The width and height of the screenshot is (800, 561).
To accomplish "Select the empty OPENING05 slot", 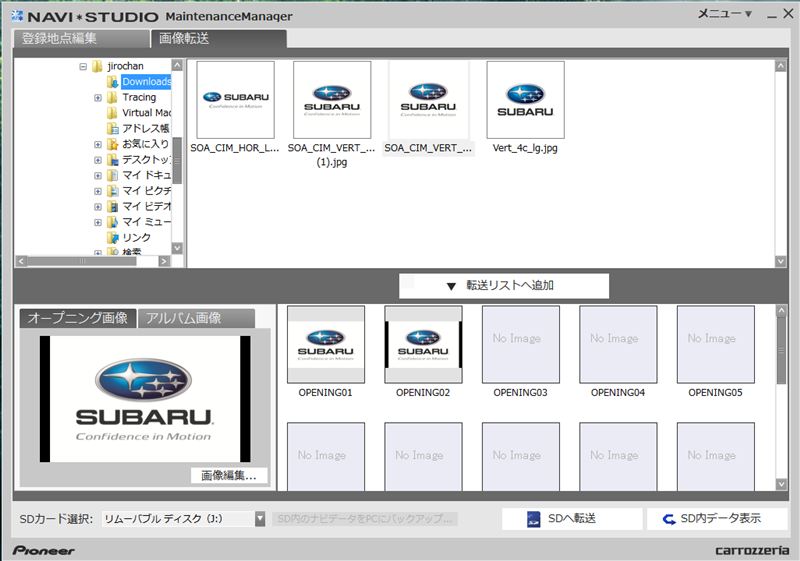I will pos(716,344).
